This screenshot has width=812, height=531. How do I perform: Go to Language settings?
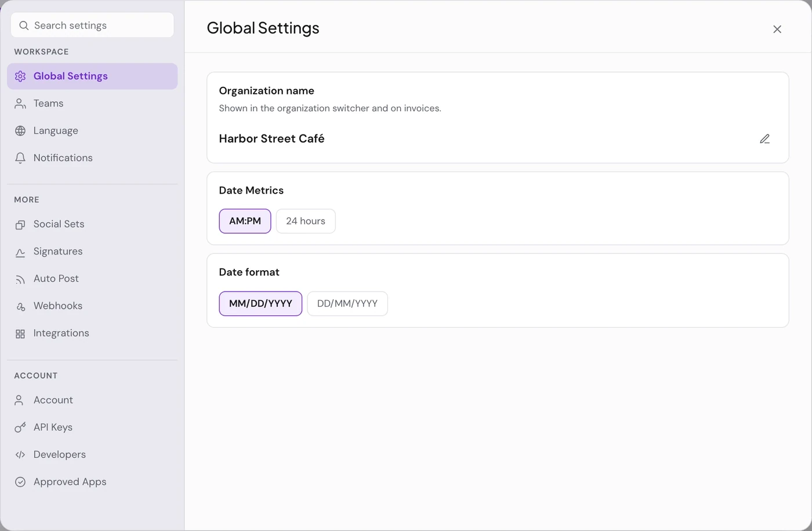[x=92, y=131]
